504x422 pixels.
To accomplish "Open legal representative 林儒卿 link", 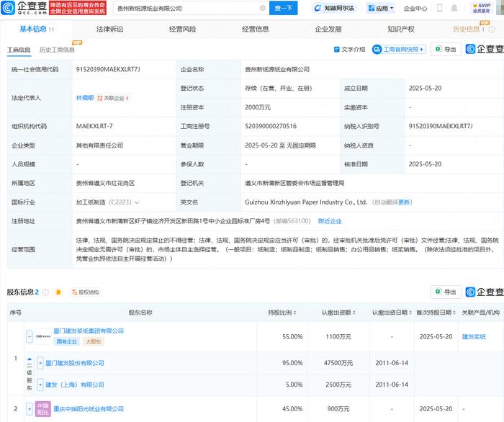I will [85, 98].
